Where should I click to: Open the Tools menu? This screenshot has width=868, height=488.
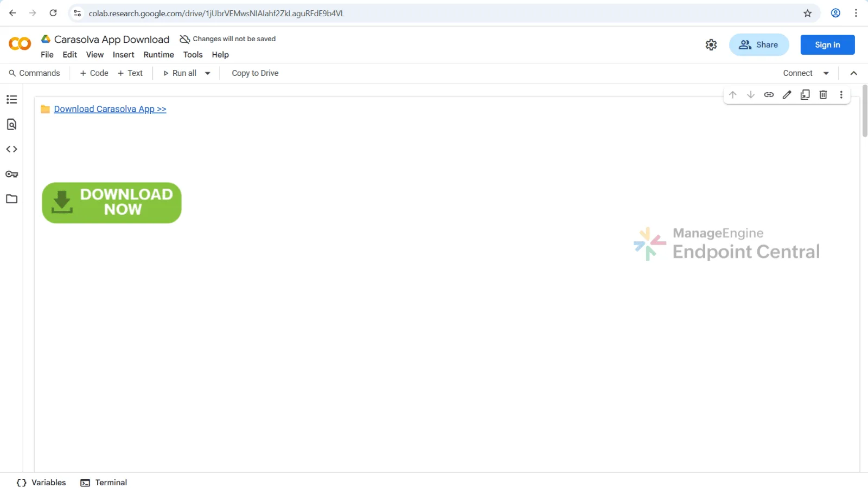pos(193,55)
